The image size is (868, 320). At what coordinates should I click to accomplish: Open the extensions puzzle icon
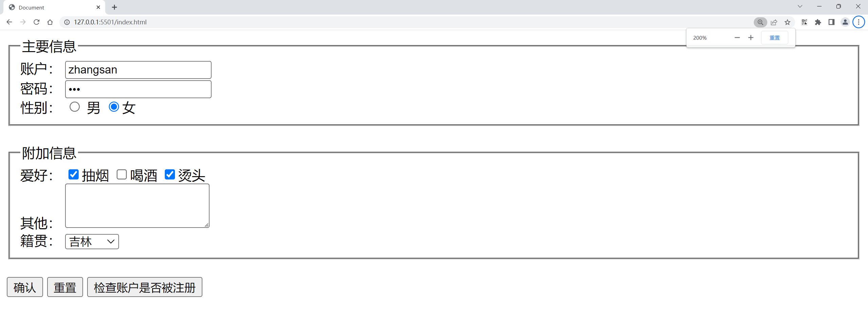[818, 22]
